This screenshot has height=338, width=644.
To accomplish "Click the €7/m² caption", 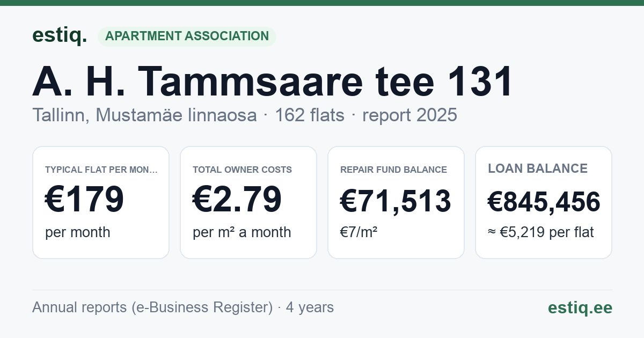I will [359, 232].
